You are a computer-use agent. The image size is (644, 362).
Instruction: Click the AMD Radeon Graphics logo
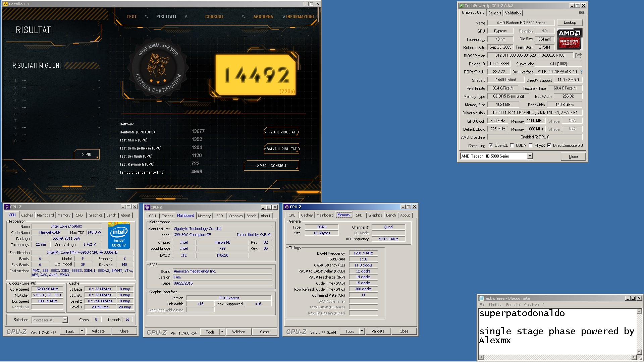pos(570,39)
